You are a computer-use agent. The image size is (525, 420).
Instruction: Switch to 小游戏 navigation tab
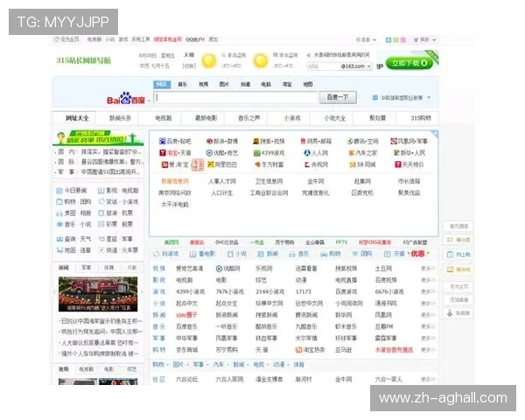[x=292, y=118]
